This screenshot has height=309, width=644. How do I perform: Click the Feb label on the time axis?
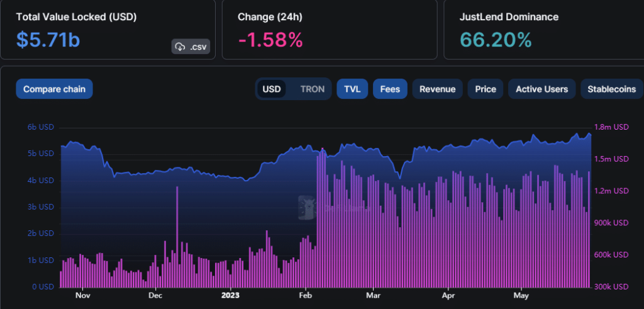(x=306, y=295)
